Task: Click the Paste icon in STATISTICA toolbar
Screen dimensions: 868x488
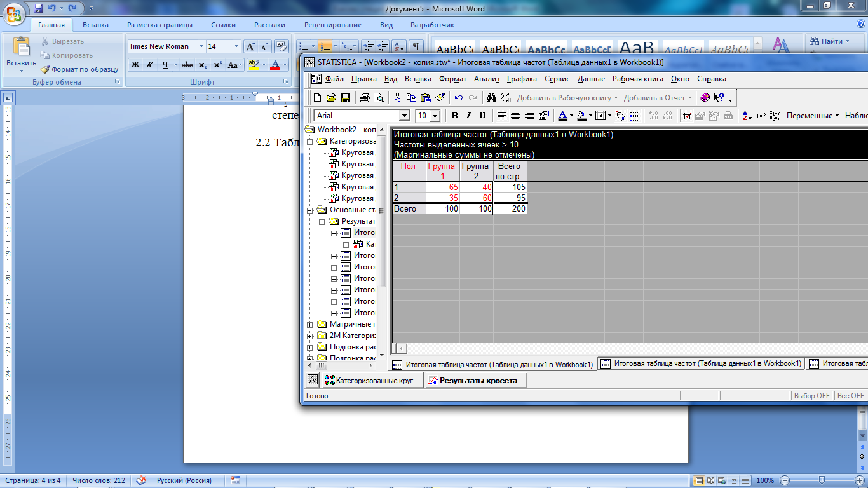Action: point(425,98)
